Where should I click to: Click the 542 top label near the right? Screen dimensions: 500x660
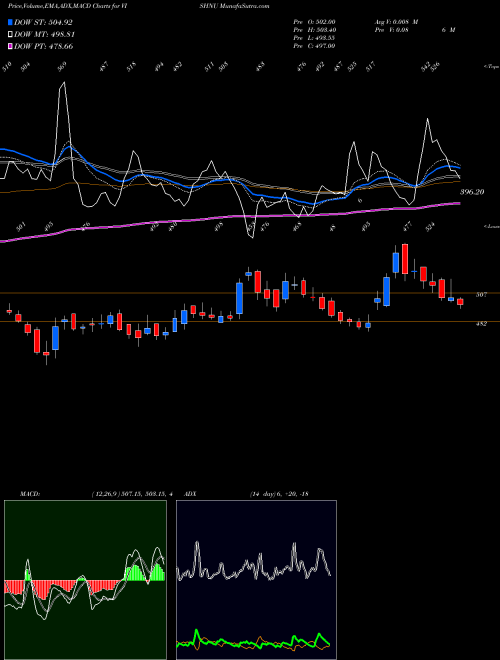click(x=426, y=67)
